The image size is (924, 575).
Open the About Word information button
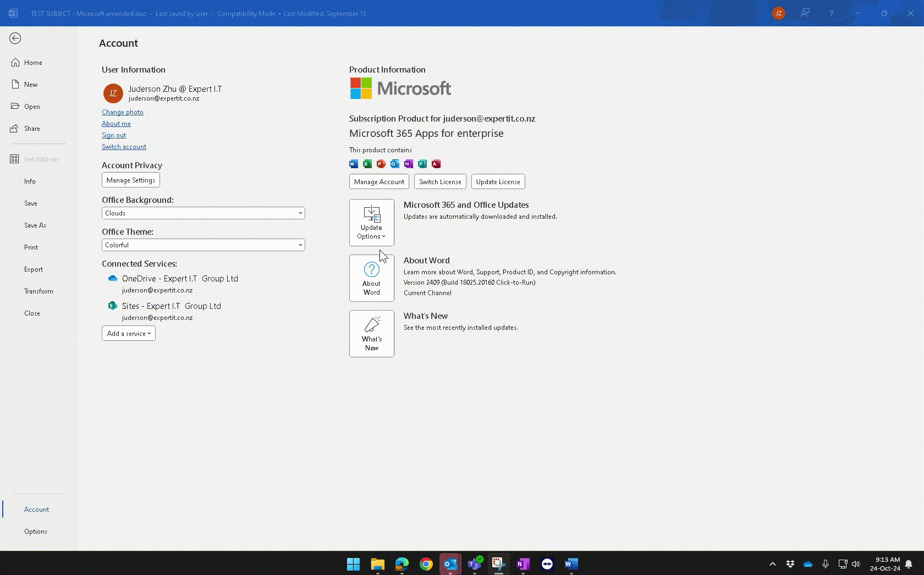[371, 278]
